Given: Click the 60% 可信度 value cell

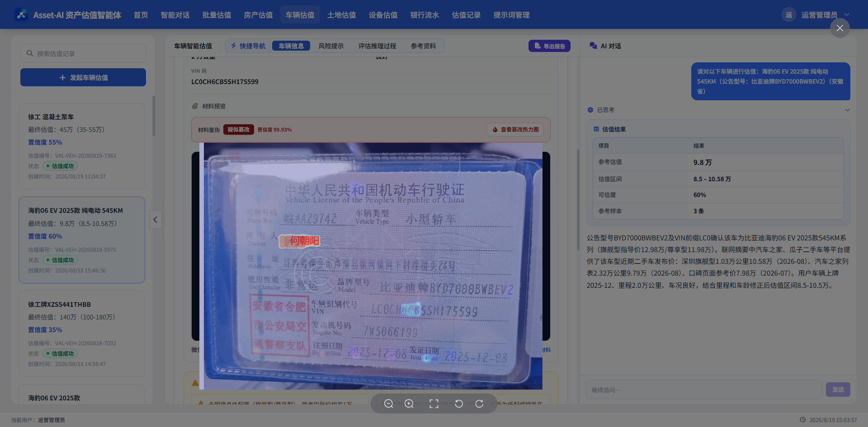Looking at the screenshot, I should click(699, 195).
